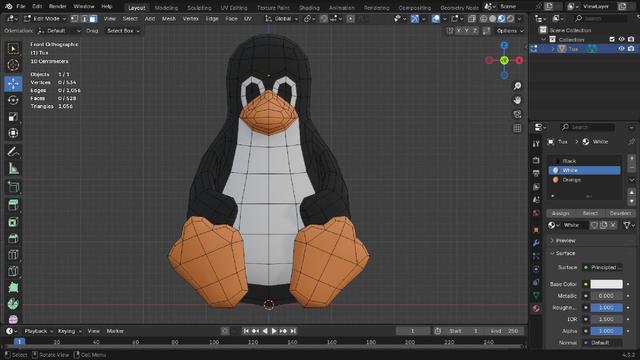Open the Options dropdown
The image size is (640, 360).
(510, 31)
